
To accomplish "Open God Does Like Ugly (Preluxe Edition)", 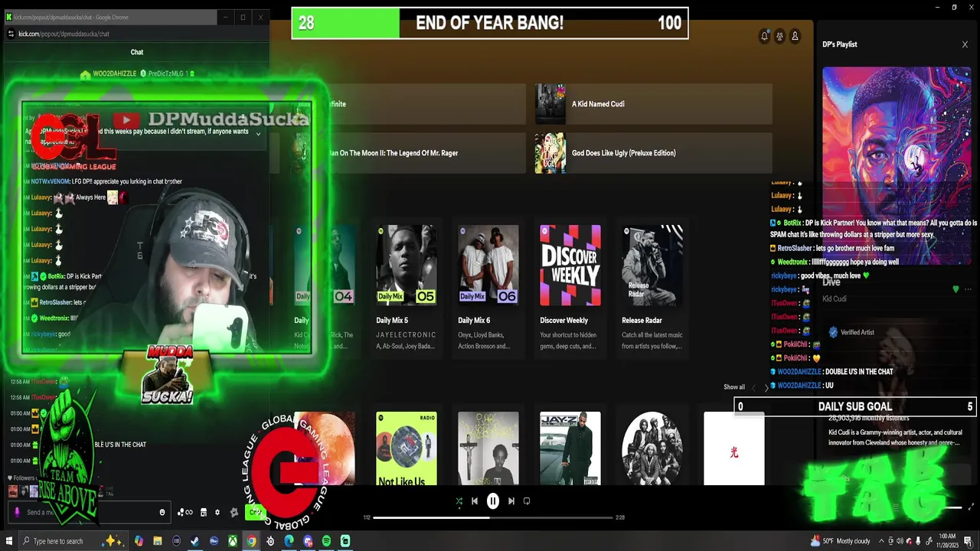I will coord(654,153).
